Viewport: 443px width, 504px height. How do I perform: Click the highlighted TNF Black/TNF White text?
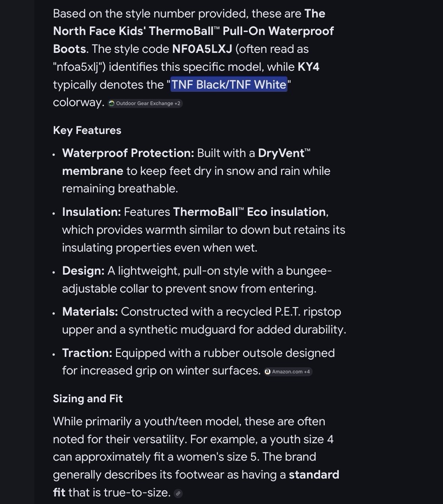(x=229, y=85)
